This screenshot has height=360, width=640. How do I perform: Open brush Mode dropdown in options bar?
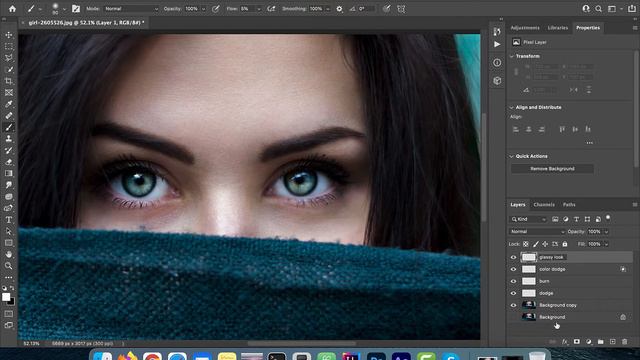[131, 9]
